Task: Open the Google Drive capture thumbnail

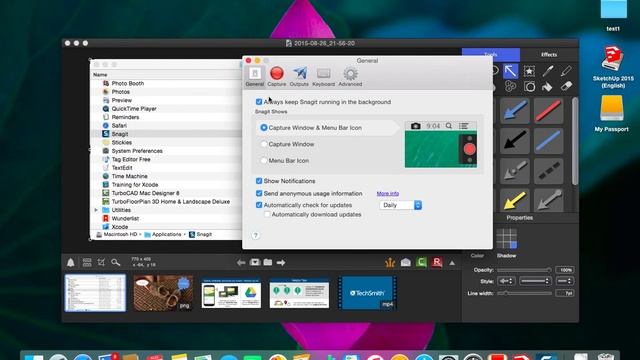Action: [231, 293]
